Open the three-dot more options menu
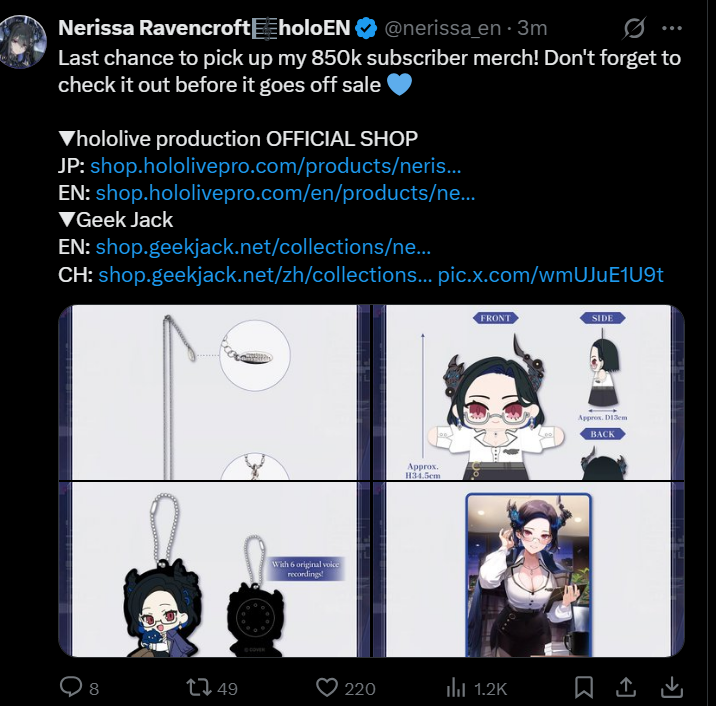 (672, 28)
